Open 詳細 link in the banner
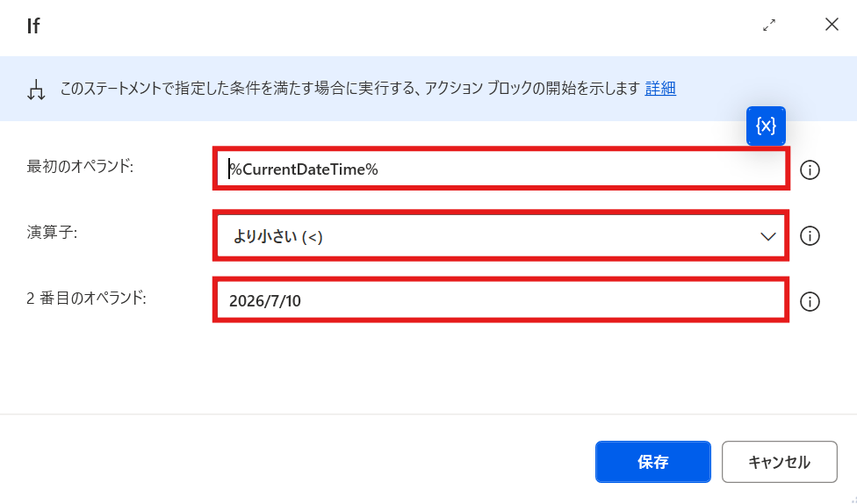857x504 pixels. (x=660, y=88)
